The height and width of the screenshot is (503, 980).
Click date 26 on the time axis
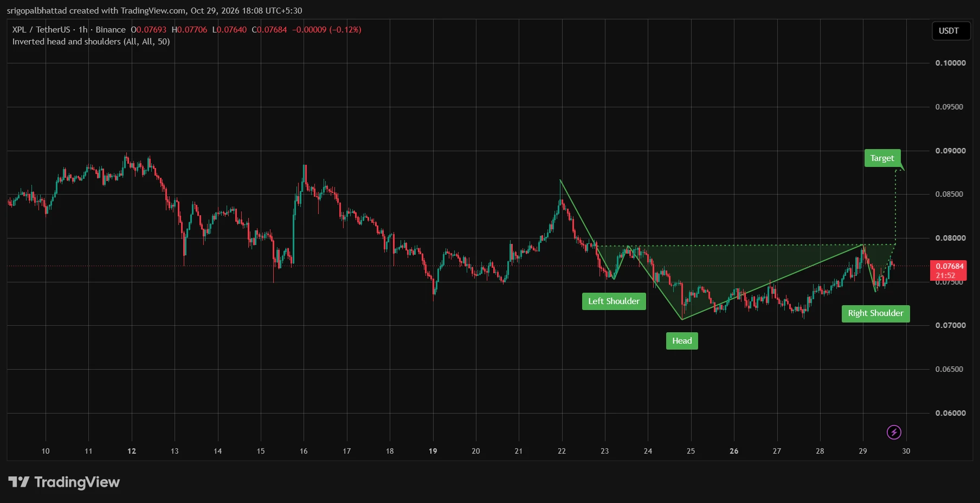tap(734, 451)
